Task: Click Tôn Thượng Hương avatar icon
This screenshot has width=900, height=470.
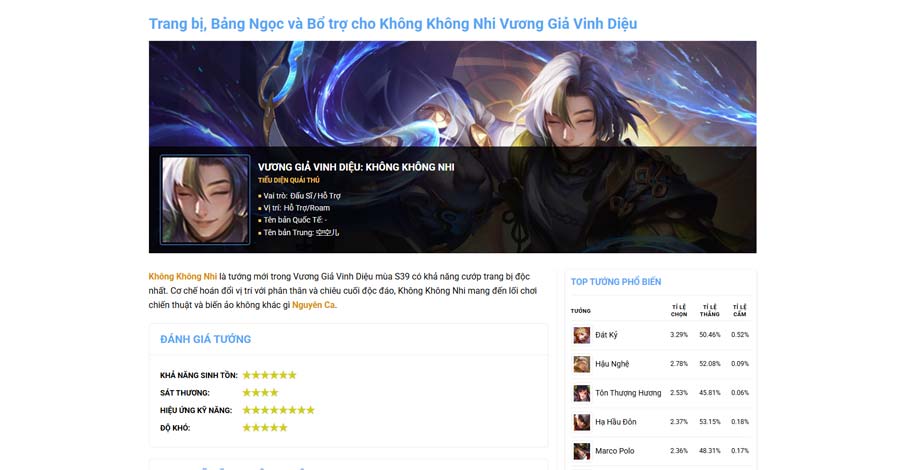Action: [x=581, y=393]
